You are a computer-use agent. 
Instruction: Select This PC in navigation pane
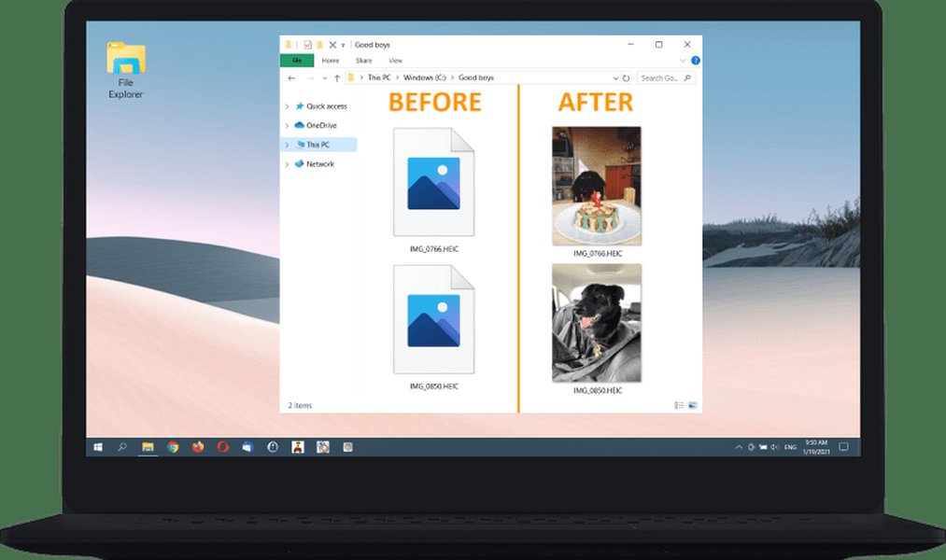click(x=318, y=145)
